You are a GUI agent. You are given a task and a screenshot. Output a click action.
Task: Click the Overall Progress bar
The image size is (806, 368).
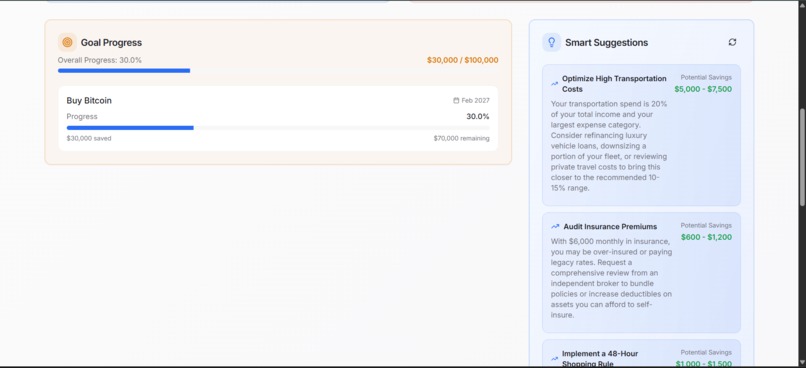click(278, 70)
